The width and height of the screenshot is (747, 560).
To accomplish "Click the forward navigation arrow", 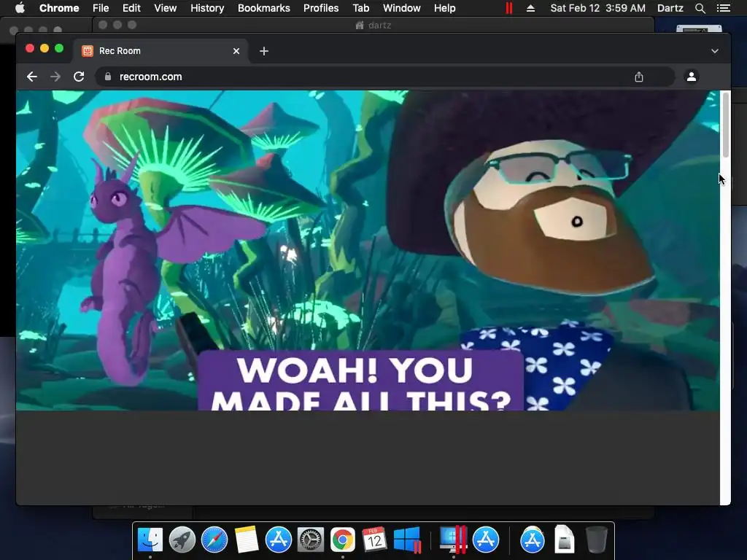I will (55, 77).
